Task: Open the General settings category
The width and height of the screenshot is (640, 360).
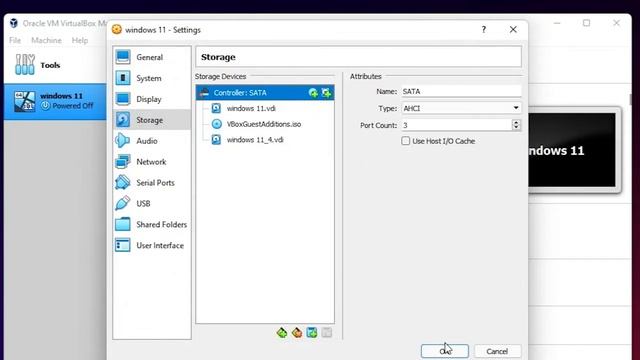Action: point(151,57)
